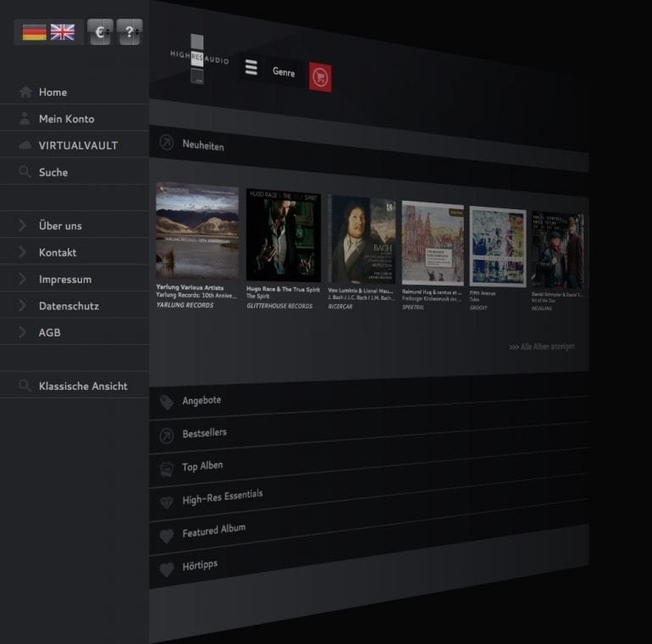Switch to Klassische Ansicht view
This screenshot has height=644, width=652.
tap(82, 386)
